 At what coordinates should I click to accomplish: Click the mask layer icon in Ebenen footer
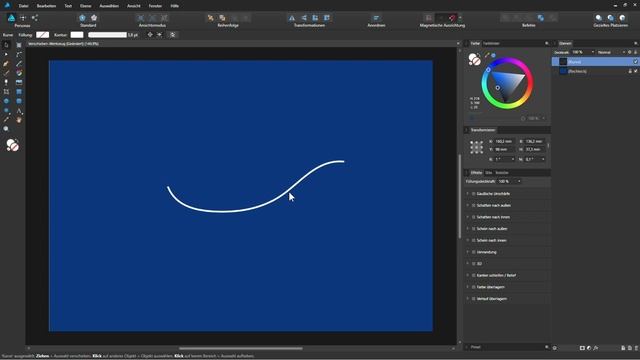pyautogui.click(x=582, y=348)
